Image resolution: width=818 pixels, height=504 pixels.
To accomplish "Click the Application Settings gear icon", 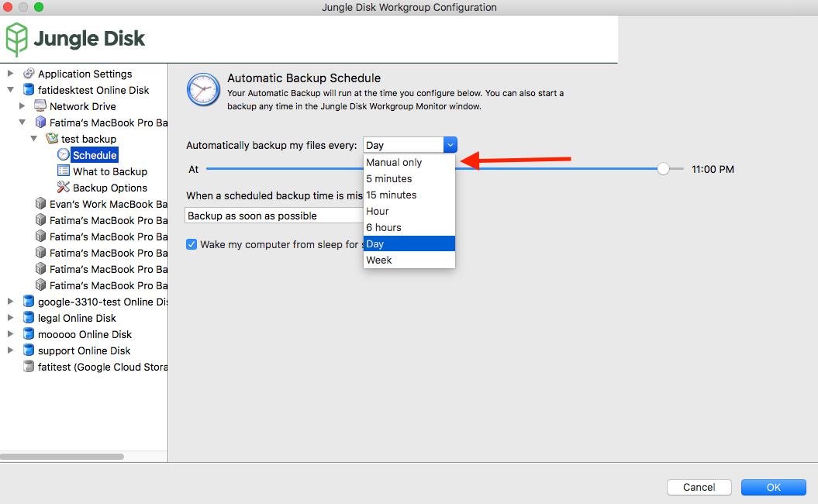I will [x=29, y=74].
